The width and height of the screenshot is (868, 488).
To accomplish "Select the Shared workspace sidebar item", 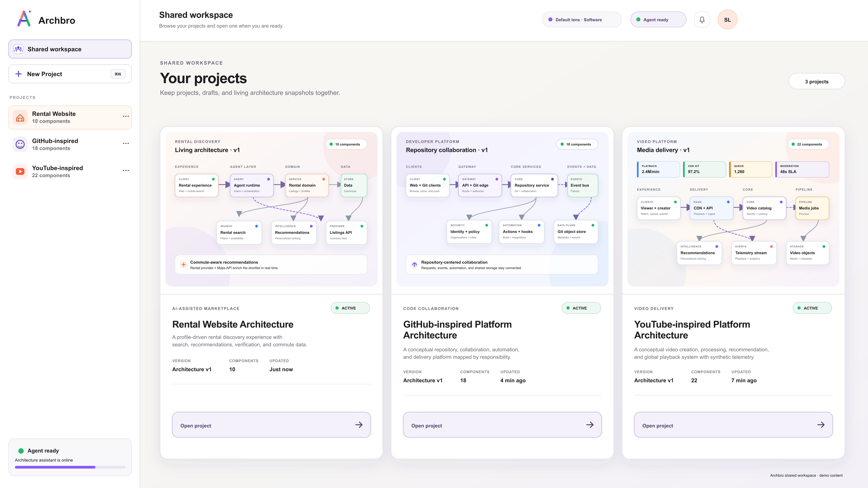I will tap(70, 49).
